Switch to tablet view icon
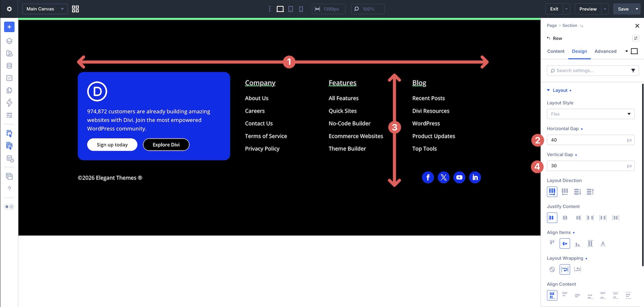 pos(291,9)
